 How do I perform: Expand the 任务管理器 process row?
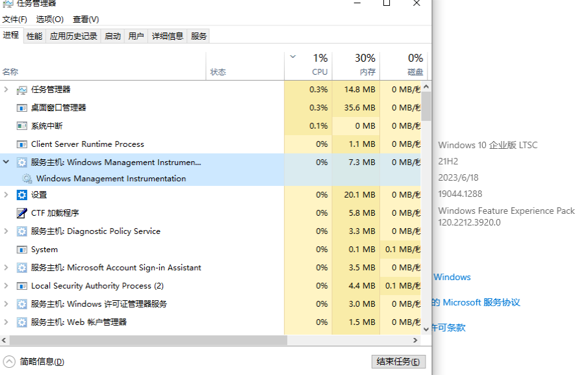tap(6, 90)
